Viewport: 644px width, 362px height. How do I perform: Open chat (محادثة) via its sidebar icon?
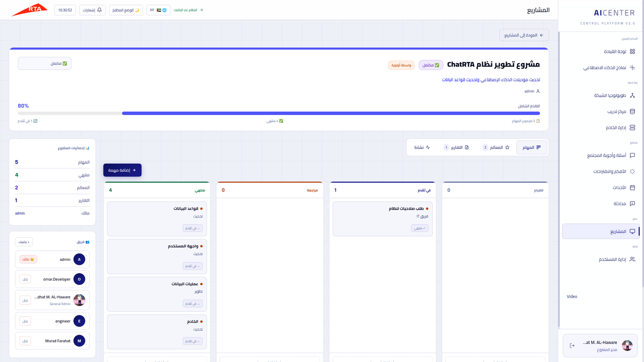pos(632,204)
